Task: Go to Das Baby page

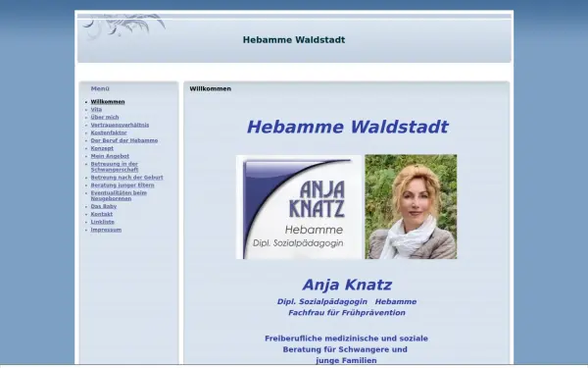Action: click(x=104, y=206)
